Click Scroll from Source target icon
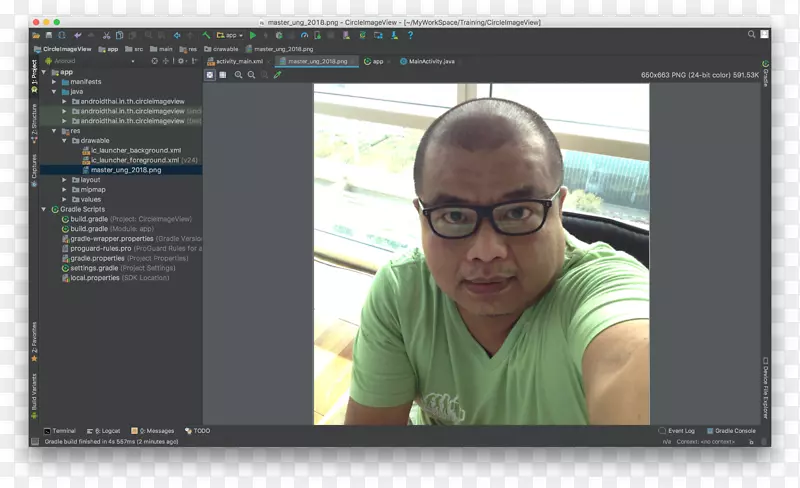 [155, 61]
